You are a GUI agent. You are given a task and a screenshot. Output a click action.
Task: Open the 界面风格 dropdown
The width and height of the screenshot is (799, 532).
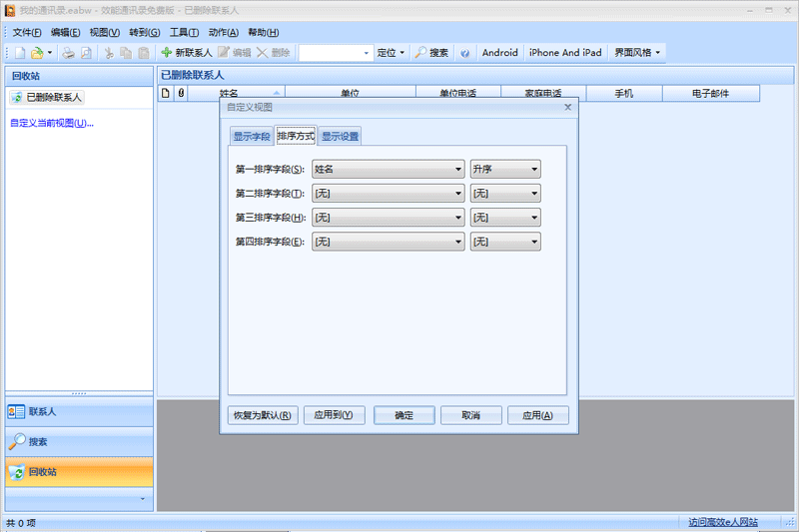637,53
